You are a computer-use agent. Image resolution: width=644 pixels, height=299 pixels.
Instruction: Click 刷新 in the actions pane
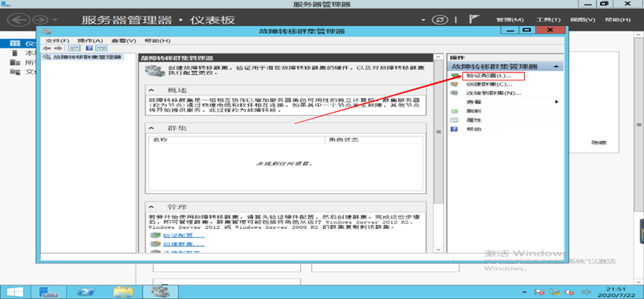click(474, 111)
